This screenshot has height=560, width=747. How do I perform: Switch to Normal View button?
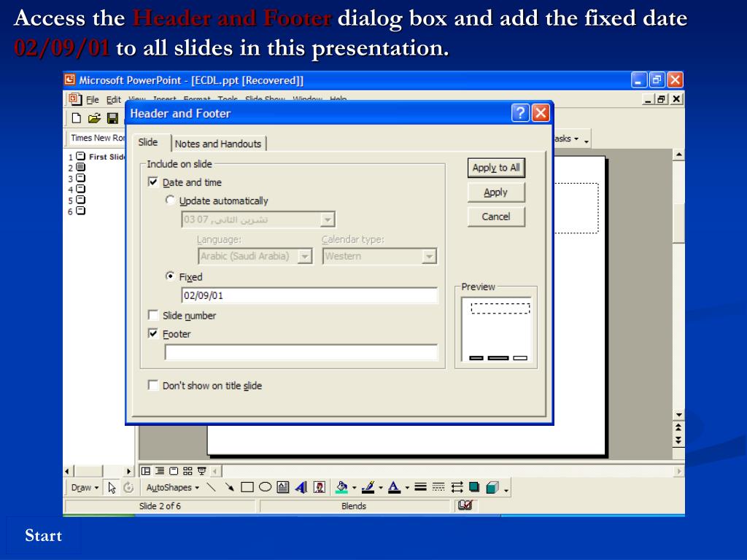click(146, 471)
